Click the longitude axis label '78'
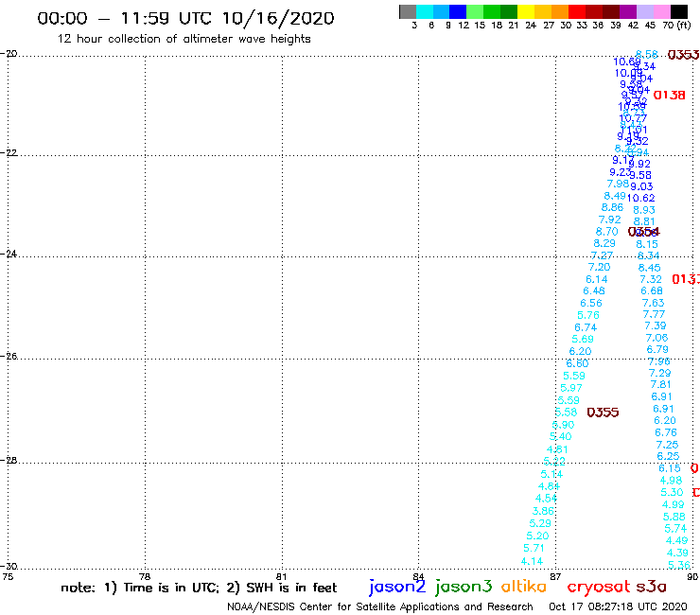The height and width of the screenshot is (615, 700). tap(144, 576)
